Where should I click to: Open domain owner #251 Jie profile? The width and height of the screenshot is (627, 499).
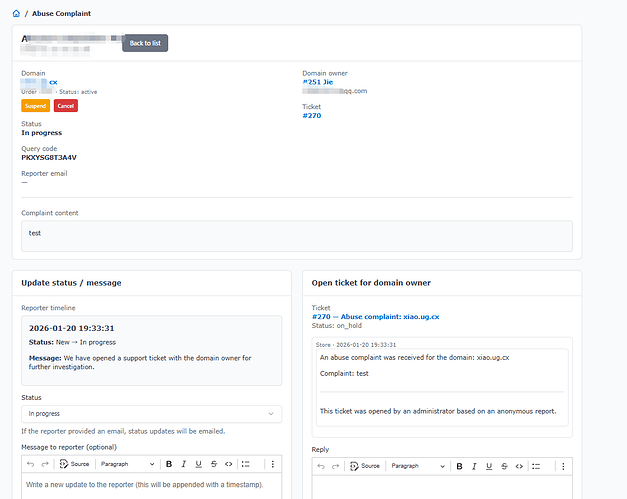[x=318, y=82]
